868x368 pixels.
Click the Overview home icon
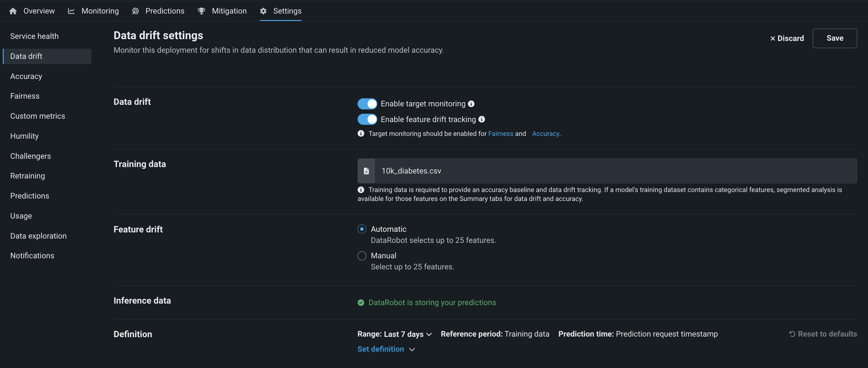[x=13, y=11]
